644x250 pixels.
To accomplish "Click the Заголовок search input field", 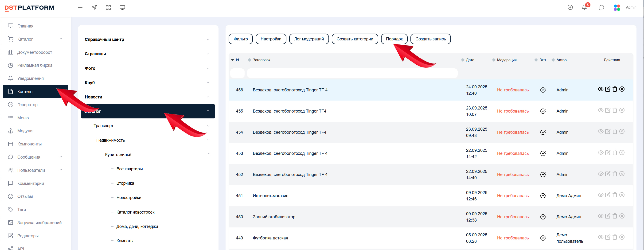I will point(352,74).
